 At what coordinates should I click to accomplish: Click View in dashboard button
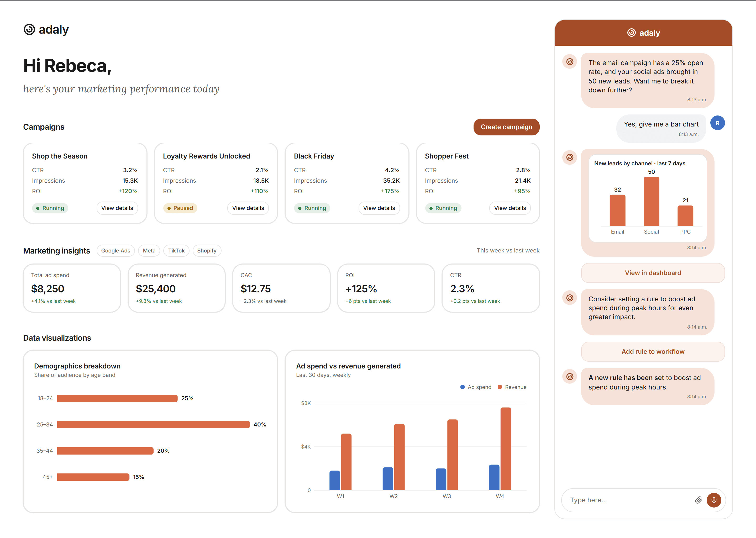(653, 273)
